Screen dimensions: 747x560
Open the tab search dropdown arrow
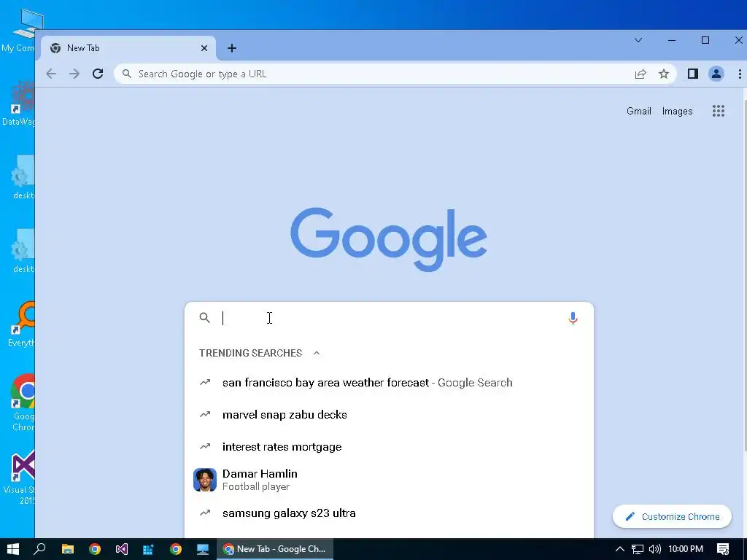click(638, 41)
